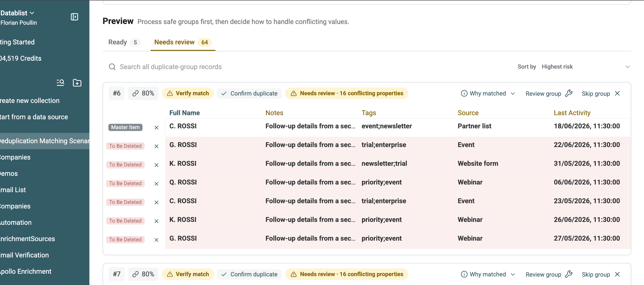Open Review group for group #7
This screenshot has width=644, height=285.
[x=549, y=274]
